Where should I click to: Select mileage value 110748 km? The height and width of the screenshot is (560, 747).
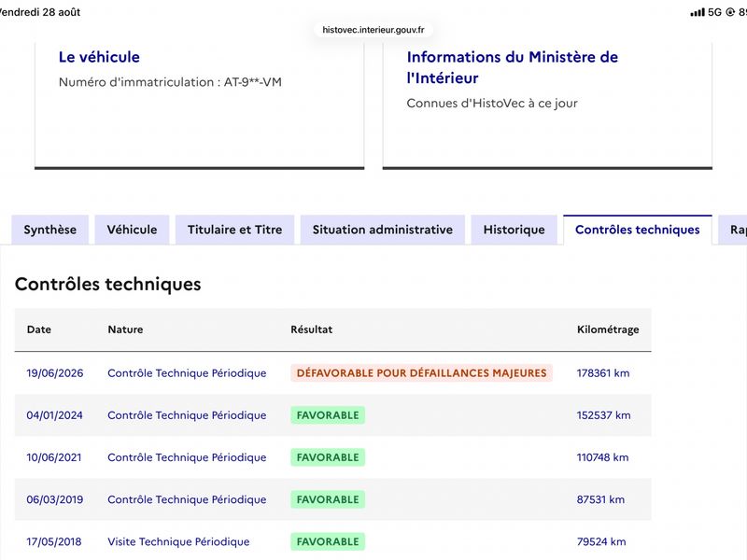[602, 457]
